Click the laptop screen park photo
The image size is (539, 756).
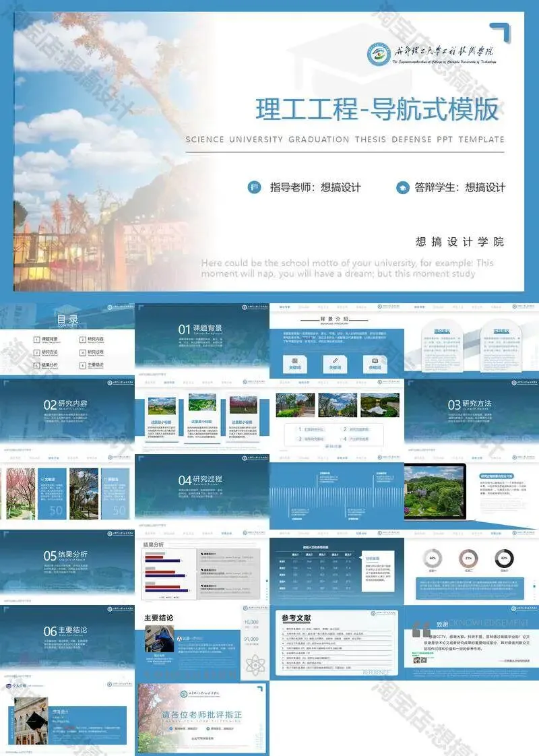coord(434,491)
